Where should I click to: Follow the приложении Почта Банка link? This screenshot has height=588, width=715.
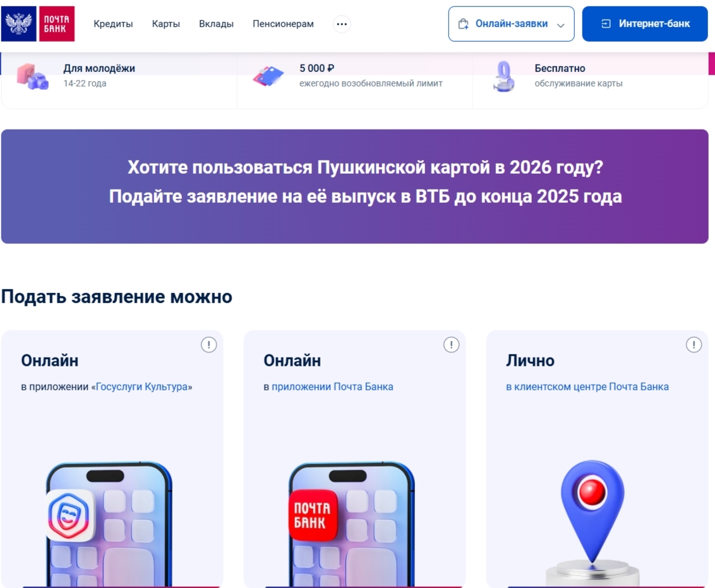pyautogui.click(x=332, y=387)
